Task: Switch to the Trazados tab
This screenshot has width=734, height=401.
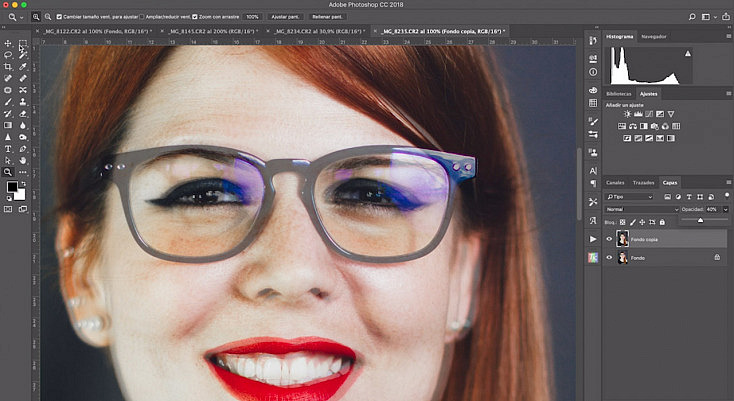Action: [643, 182]
